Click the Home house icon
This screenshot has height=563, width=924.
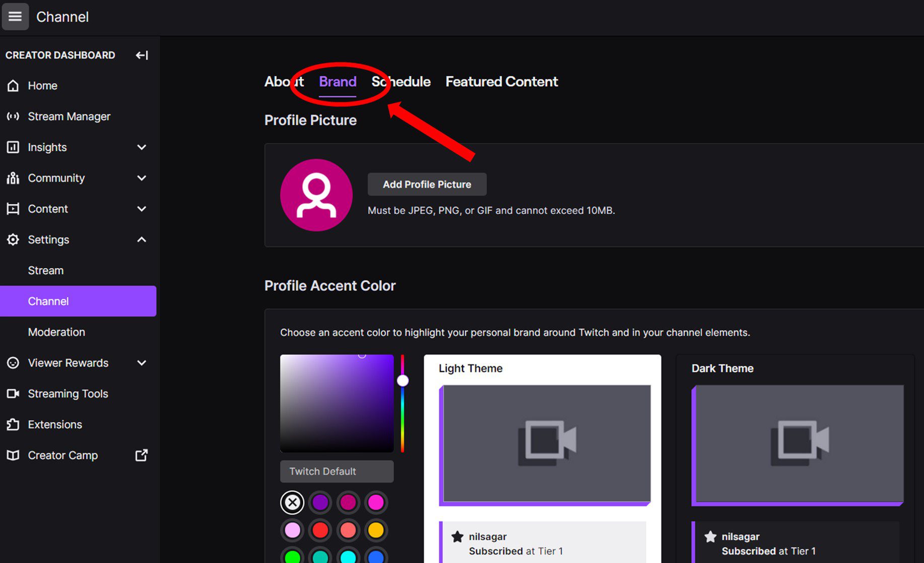13,86
